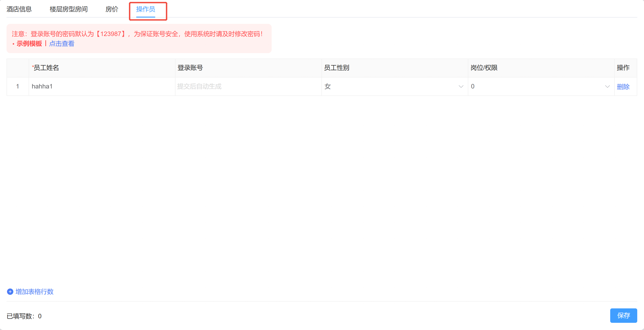644x330 pixels.
Task: Click 删除 to remove row 1
Action: 623,87
